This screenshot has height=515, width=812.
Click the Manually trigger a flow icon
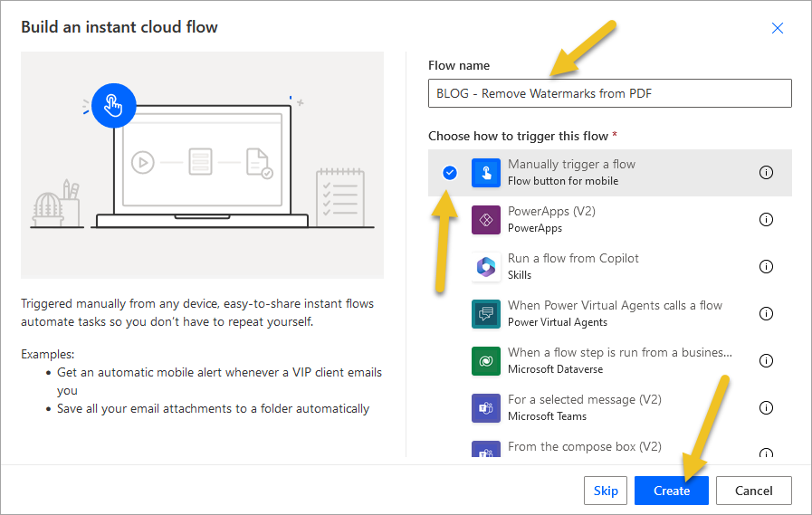coord(486,173)
